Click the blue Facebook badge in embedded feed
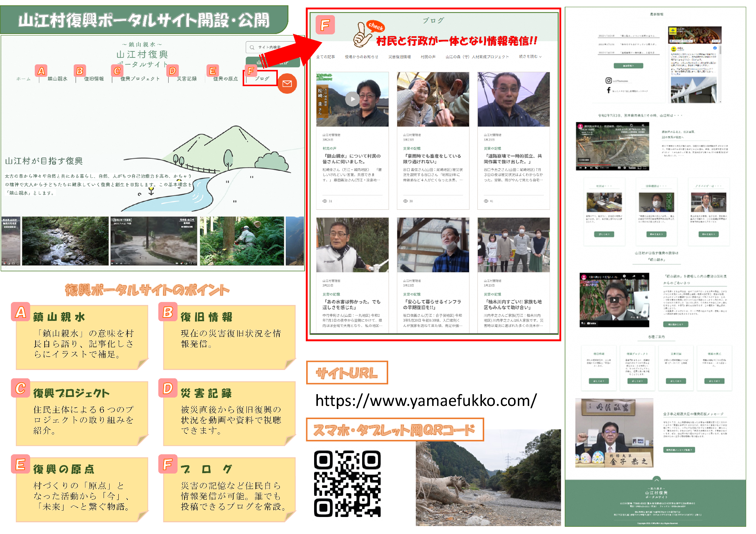The width and height of the screenshot is (756, 534). click(x=714, y=48)
